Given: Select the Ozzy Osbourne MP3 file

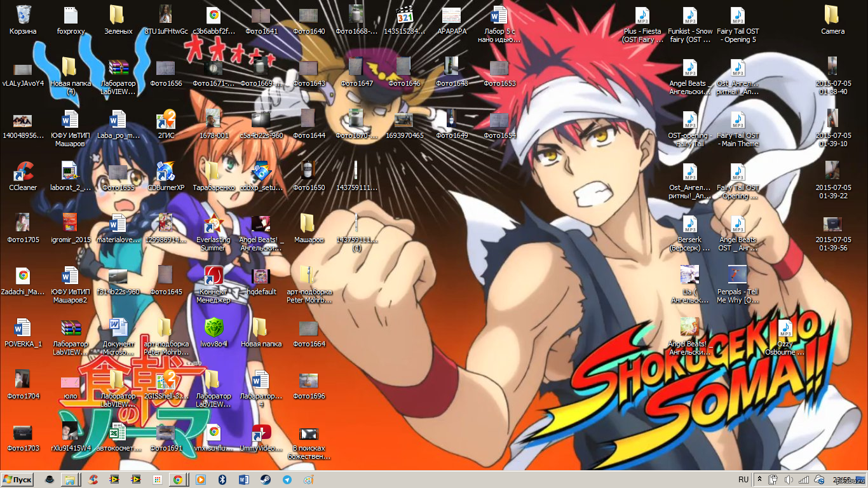Looking at the screenshot, I should [785, 329].
